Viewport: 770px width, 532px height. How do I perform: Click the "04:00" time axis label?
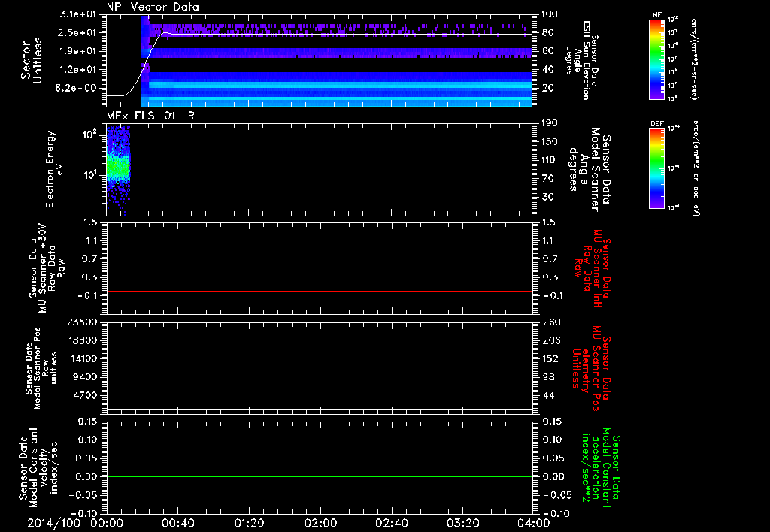coord(534,523)
